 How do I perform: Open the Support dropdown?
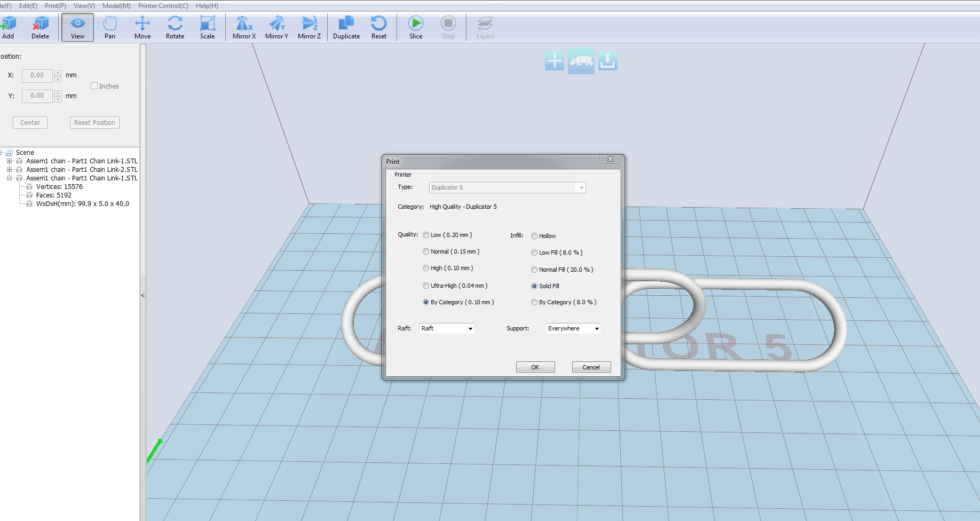coord(573,328)
